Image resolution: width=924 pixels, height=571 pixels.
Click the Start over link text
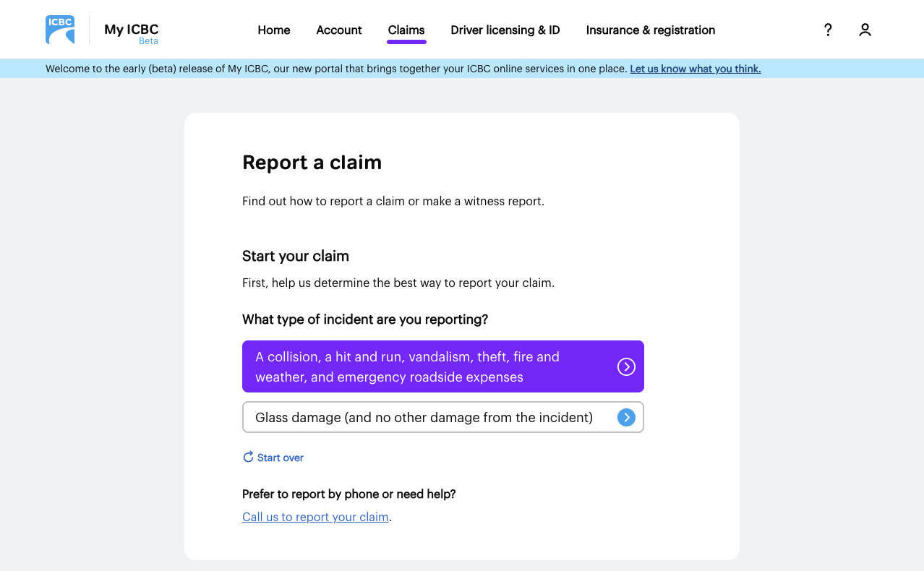[281, 458]
